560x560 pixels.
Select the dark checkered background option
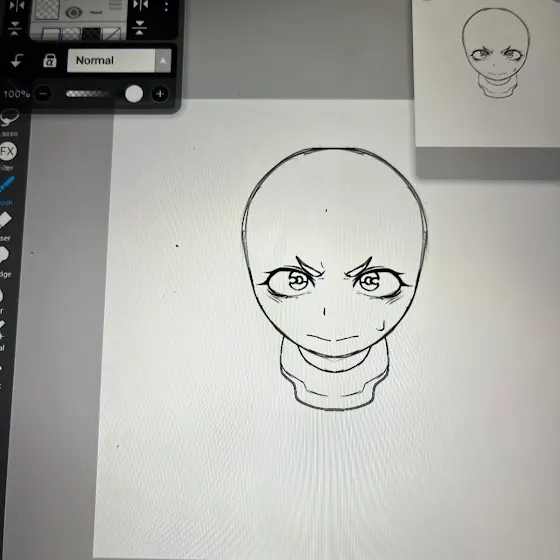coord(91,34)
